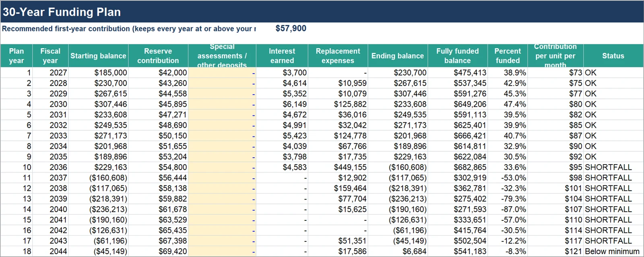Select ending balance cell $271,173 in 2032 row
This screenshot has width=644, height=257.
[x=398, y=125]
